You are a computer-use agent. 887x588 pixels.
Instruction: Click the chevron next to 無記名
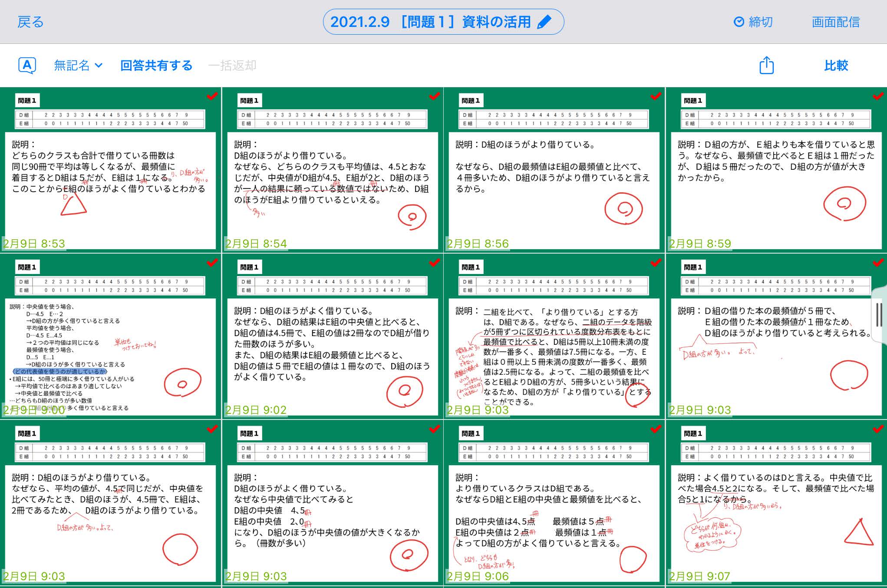tap(99, 66)
